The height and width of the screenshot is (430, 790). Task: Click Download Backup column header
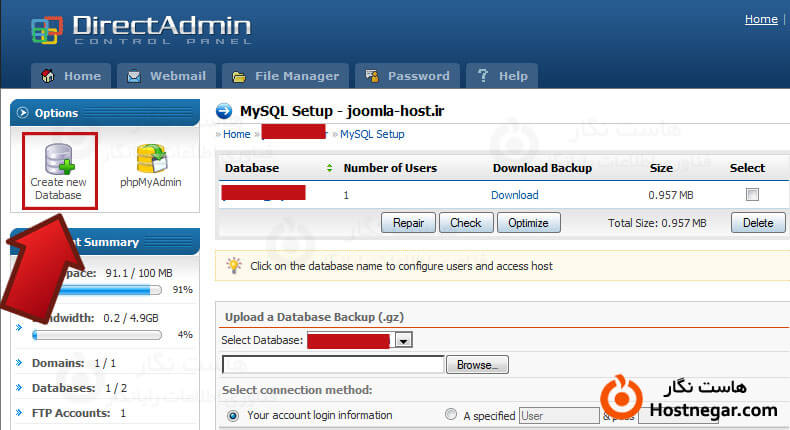542,168
